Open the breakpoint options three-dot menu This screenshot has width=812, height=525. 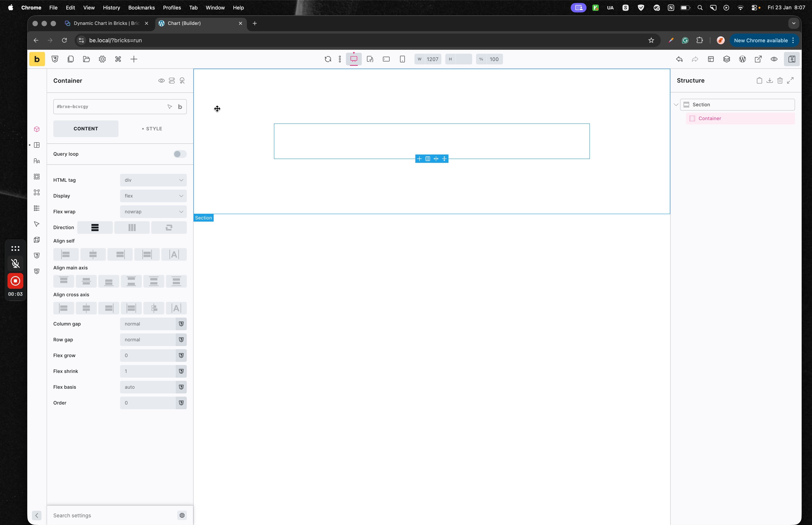340,59
